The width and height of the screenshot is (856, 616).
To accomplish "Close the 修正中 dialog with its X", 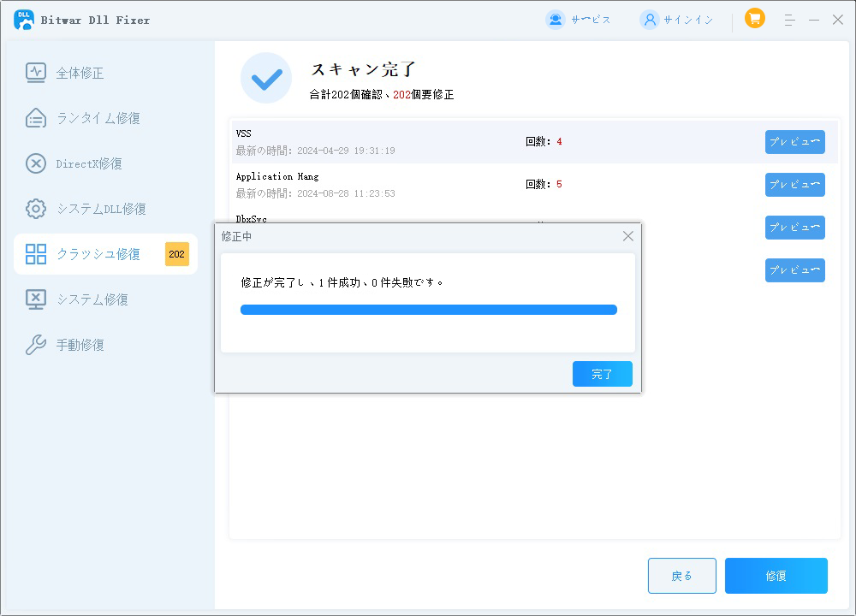I will pyautogui.click(x=628, y=236).
